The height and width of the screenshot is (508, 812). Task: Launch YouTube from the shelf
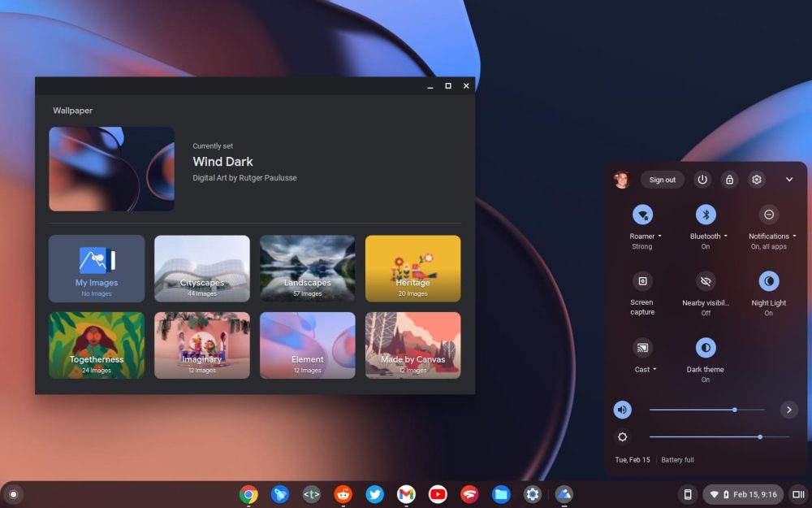(x=438, y=494)
